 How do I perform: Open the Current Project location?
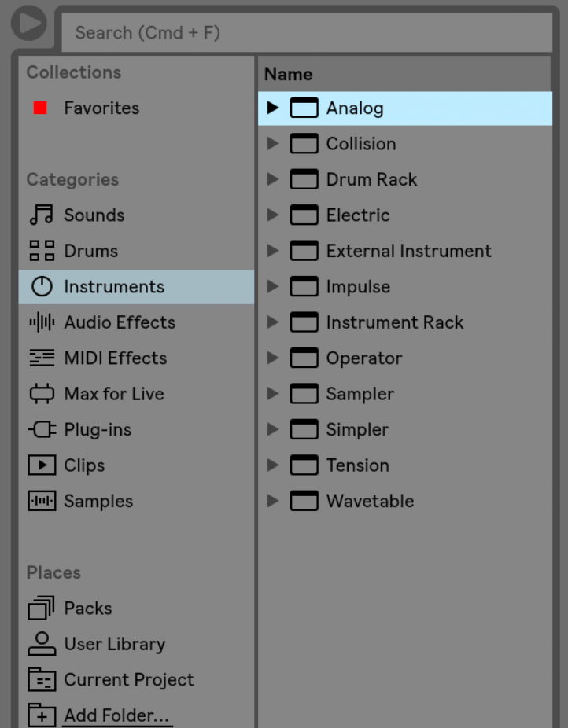(x=129, y=679)
